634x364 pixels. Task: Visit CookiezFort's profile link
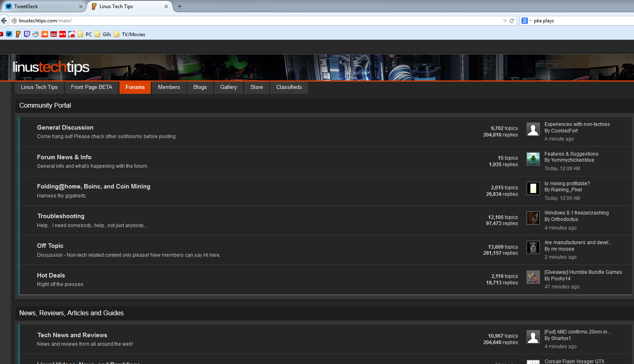(565, 131)
